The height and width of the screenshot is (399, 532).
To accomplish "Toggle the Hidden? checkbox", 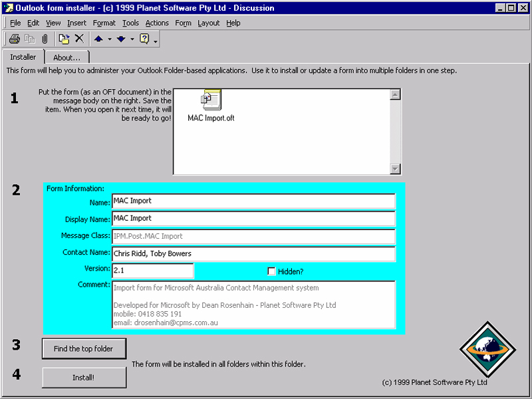I will (x=271, y=271).
